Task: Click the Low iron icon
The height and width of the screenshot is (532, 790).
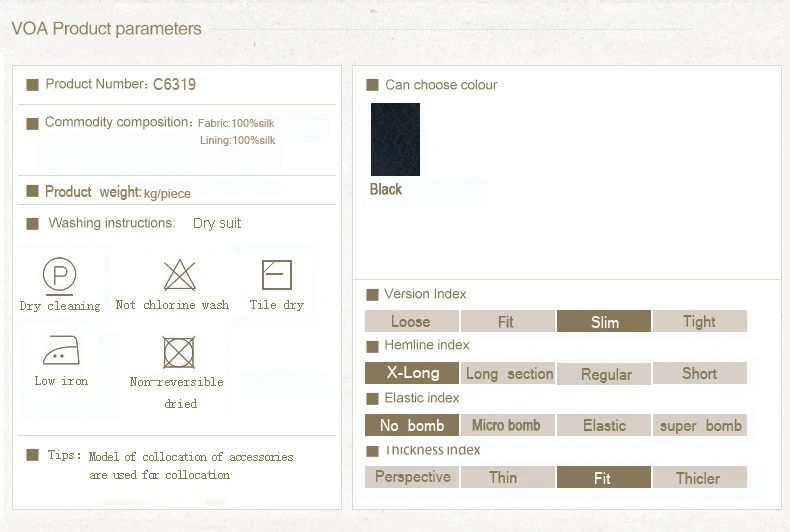Action: (x=61, y=350)
